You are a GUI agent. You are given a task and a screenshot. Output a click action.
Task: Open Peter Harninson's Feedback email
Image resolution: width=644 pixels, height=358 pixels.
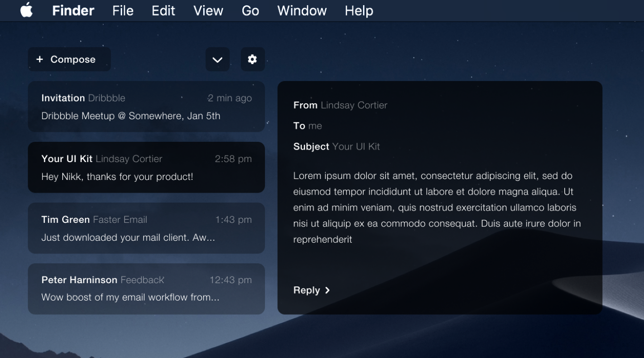[x=146, y=289]
